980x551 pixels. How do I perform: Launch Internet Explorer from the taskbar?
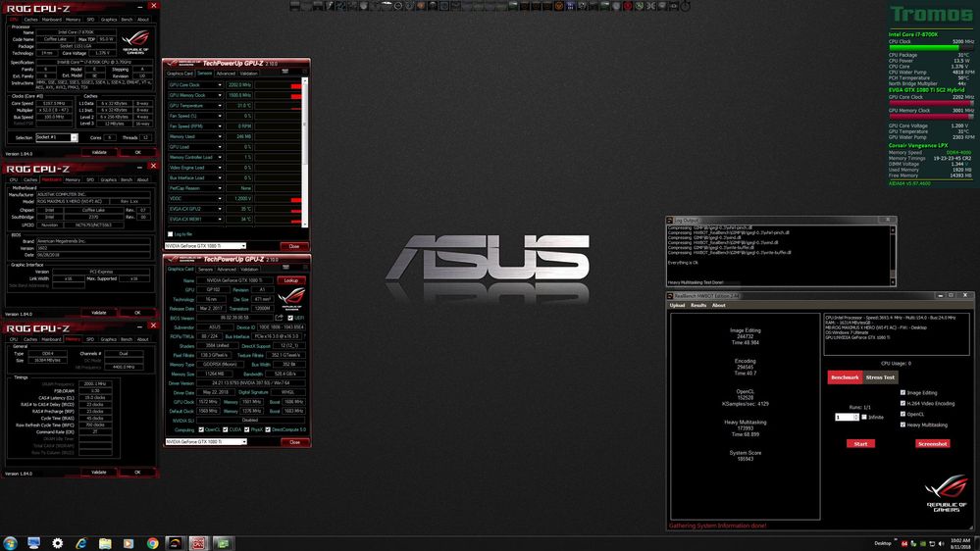[81, 543]
